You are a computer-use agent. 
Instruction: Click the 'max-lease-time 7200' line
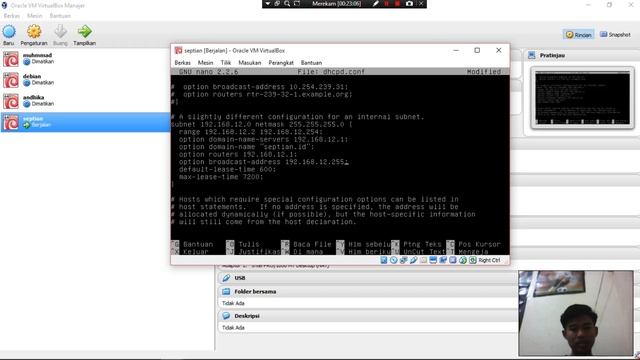(x=221, y=177)
